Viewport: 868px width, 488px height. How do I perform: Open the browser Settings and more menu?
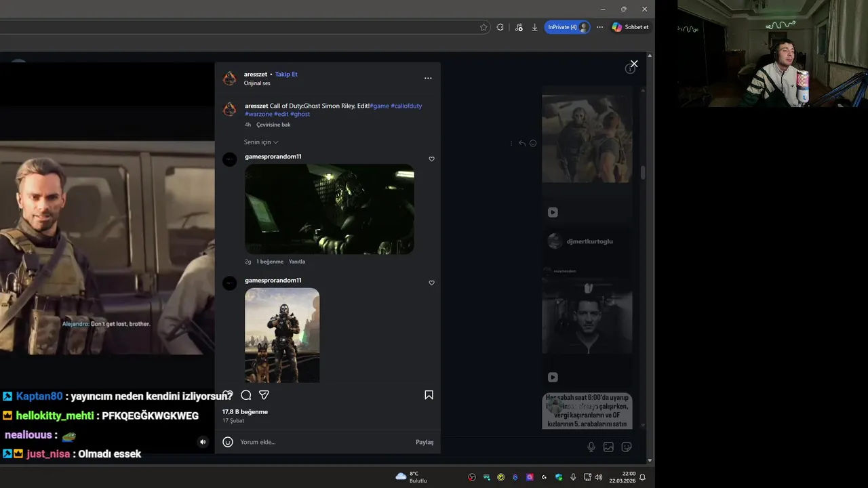pos(599,27)
